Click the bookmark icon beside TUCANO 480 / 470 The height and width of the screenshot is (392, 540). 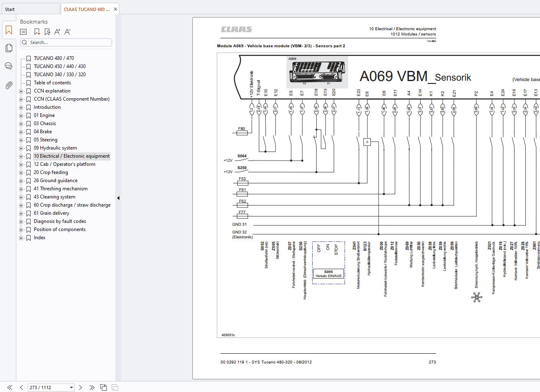29,58
